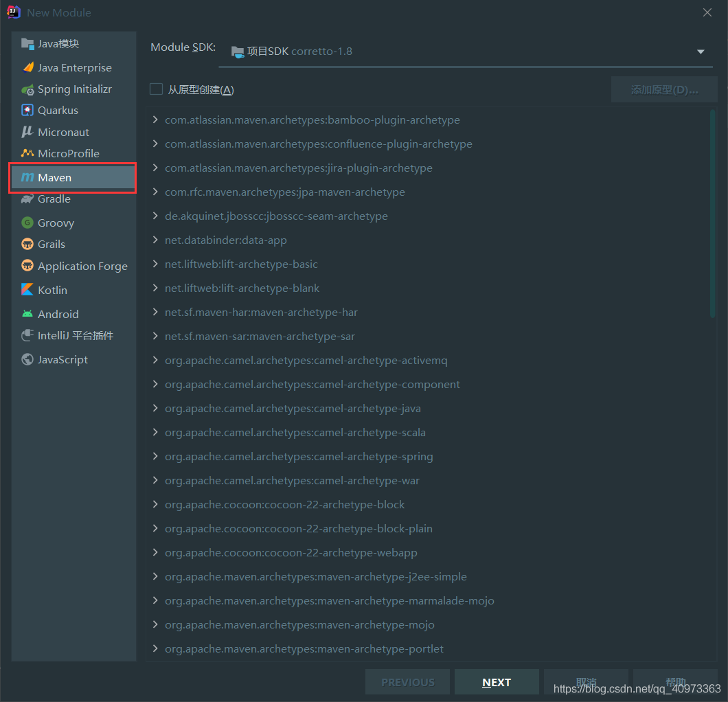Choose Java Enterprise module type
Image resolution: width=728 pixels, height=702 pixels.
click(74, 68)
